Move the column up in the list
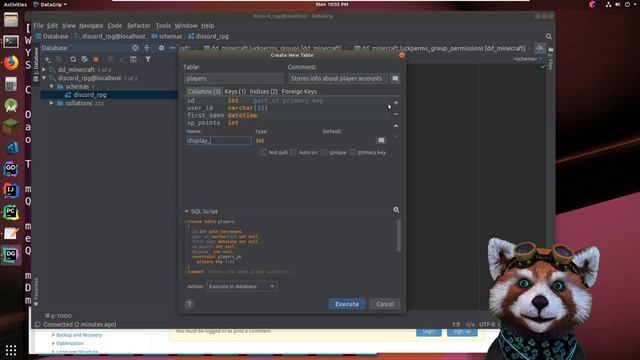The height and width of the screenshot is (360, 640). coord(396,126)
